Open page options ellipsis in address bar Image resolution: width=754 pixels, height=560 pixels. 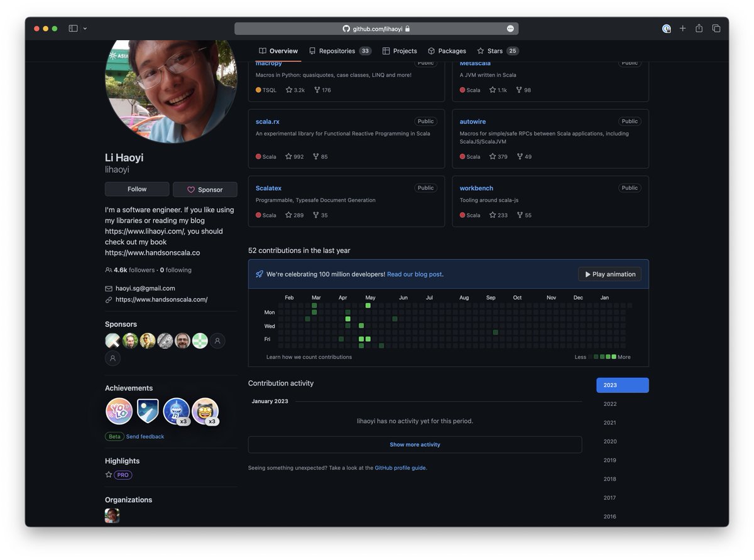click(510, 29)
